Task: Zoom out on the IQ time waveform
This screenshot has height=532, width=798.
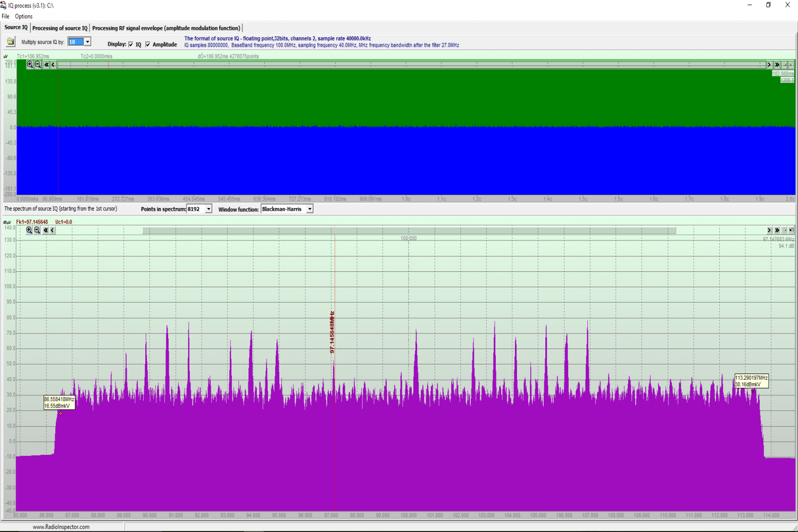Action: [38, 64]
